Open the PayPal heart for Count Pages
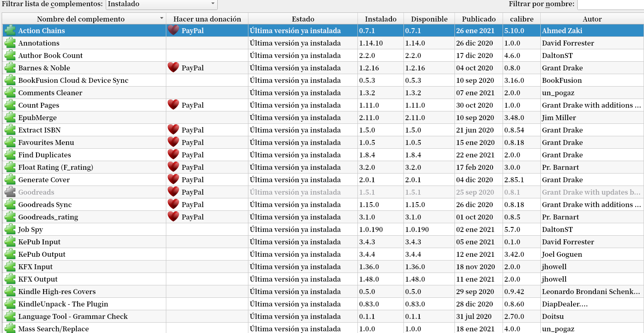Screen dimensions: 644x333 click(173, 105)
